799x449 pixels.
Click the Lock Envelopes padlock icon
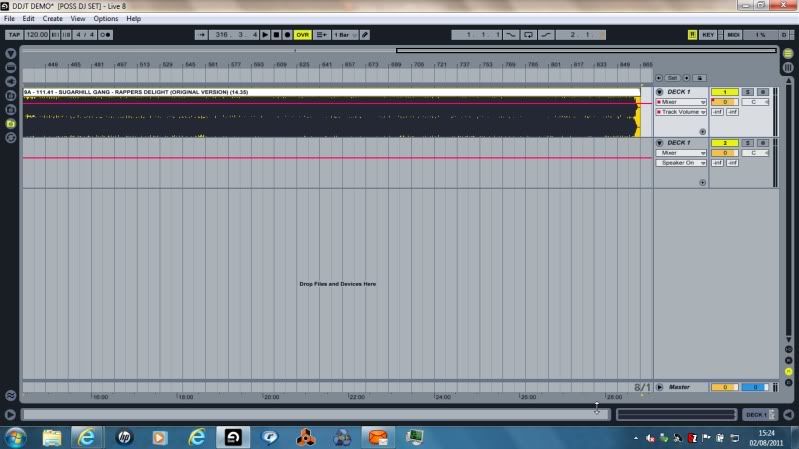click(x=699, y=77)
